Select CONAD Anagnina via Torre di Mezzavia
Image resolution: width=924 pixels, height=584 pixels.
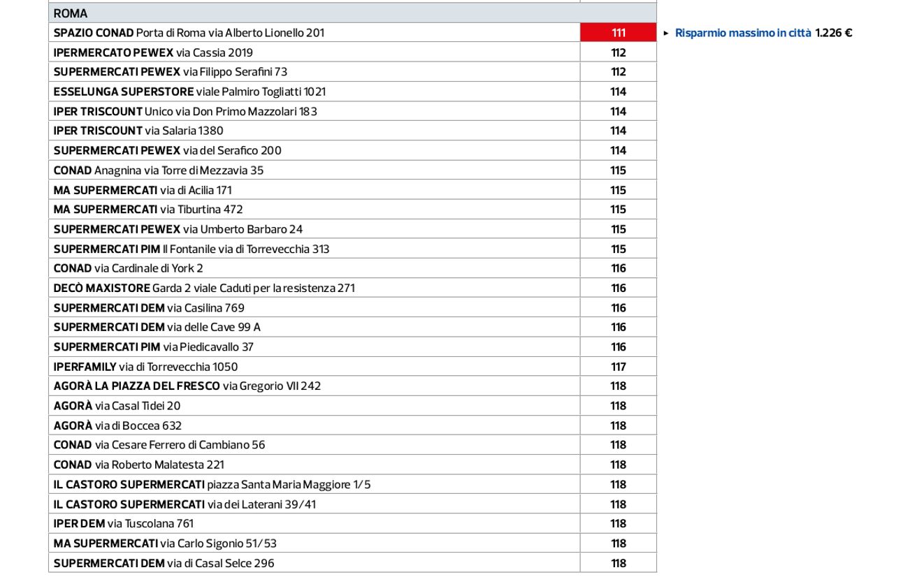(352, 170)
